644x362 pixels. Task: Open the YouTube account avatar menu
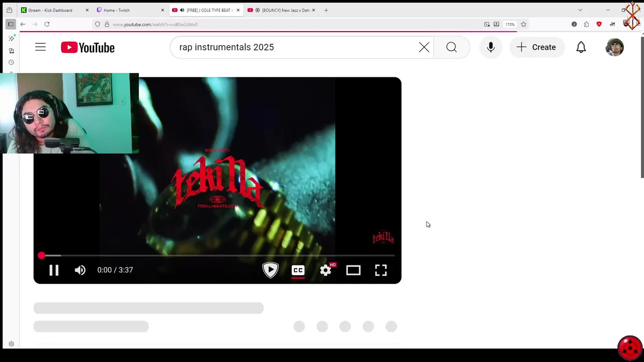click(x=614, y=47)
